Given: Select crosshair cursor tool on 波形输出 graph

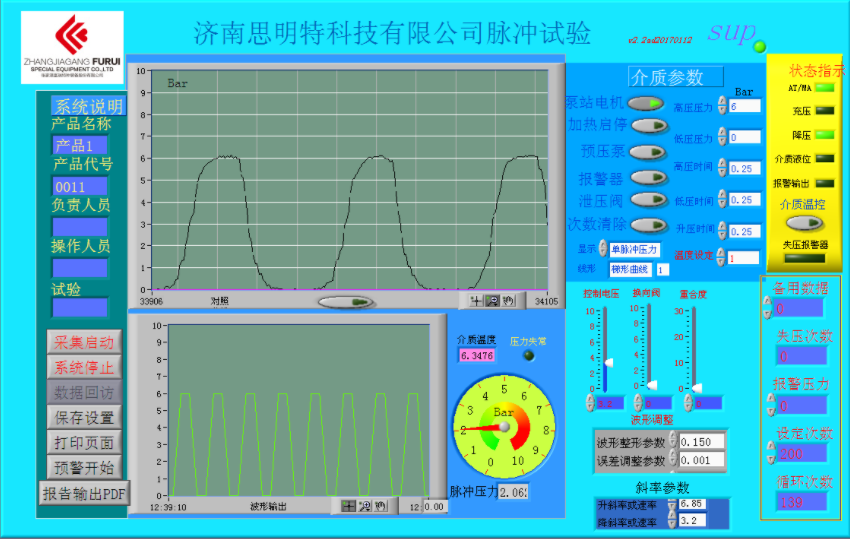Looking at the screenshot, I should pos(348,506).
